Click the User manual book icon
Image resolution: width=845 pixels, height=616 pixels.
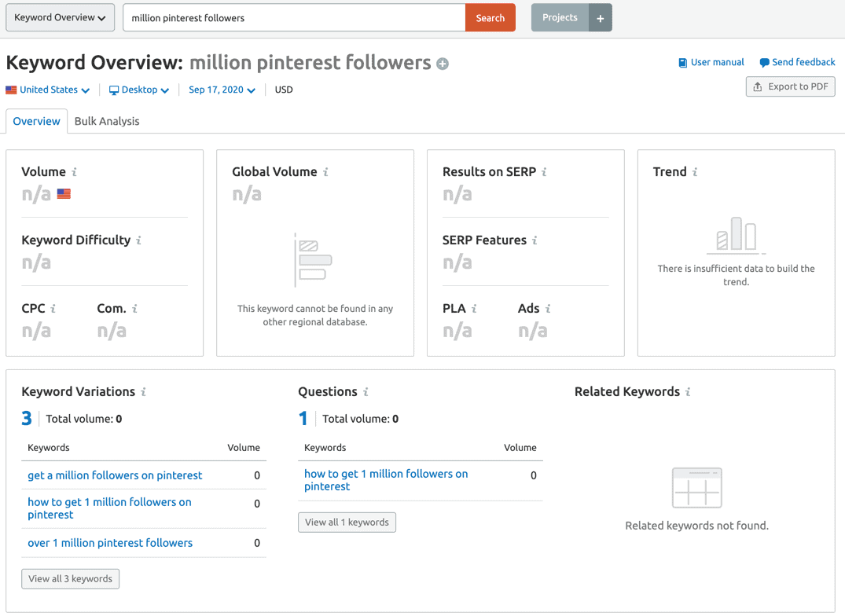(683, 62)
